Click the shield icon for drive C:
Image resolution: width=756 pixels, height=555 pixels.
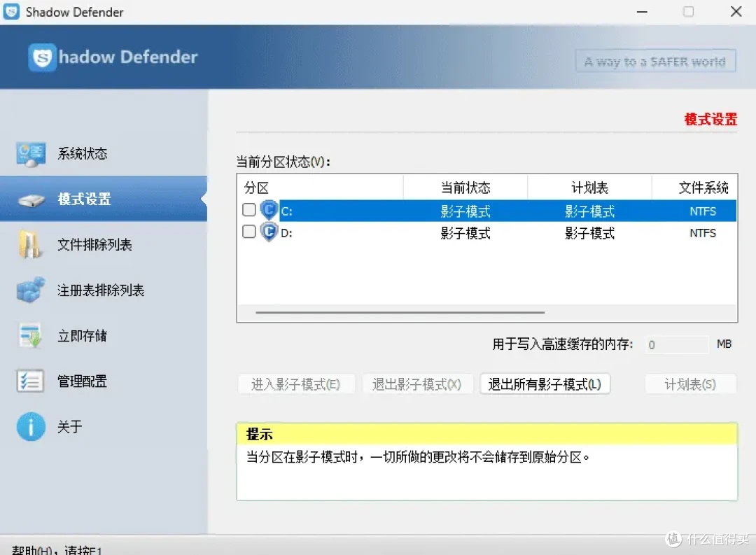pos(269,211)
